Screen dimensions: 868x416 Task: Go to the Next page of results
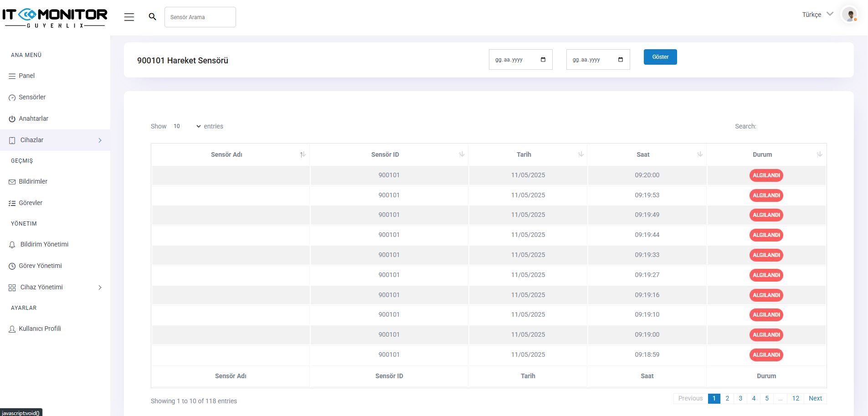pyautogui.click(x=815, y=398)
